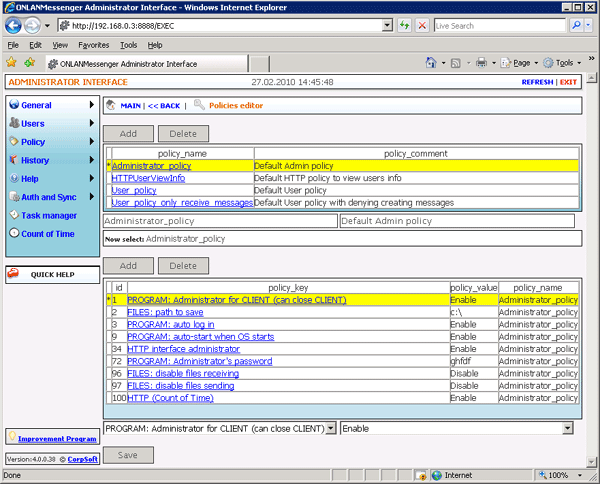Click Delete button above policy list
The width and height of the screenshot is (600, 484).
183,134
